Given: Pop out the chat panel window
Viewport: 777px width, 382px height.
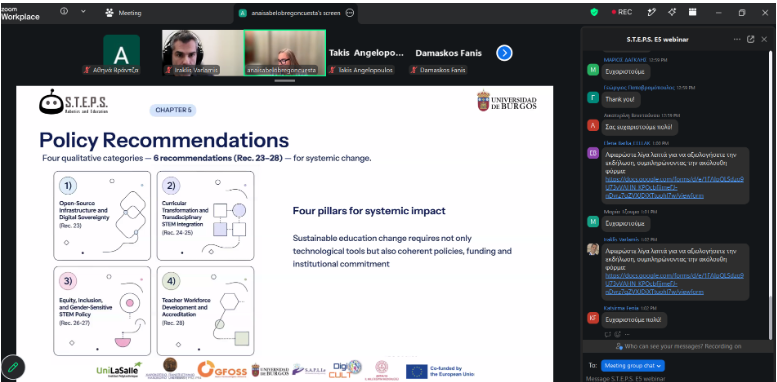Looking at the screenshot, I should tap(751, 39).
